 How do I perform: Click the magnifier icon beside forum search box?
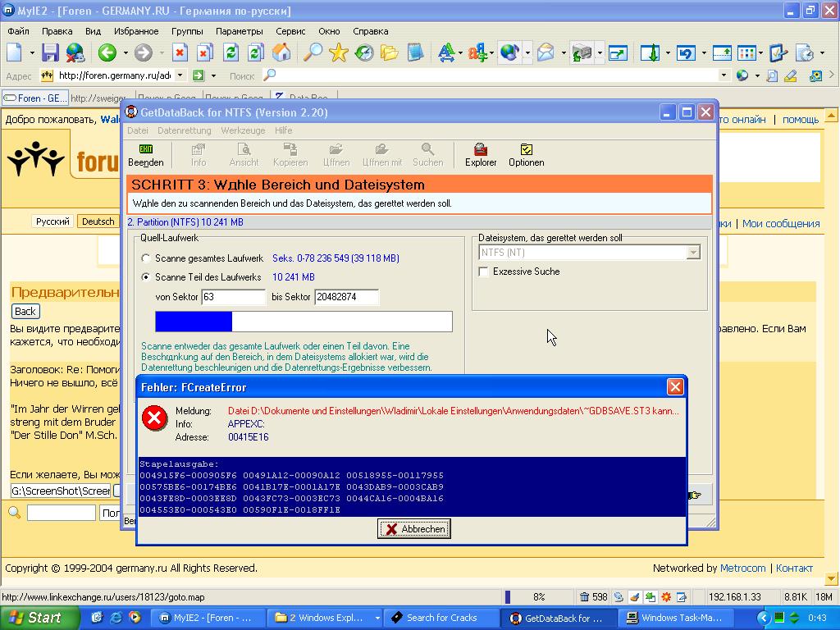pos(15,513)
